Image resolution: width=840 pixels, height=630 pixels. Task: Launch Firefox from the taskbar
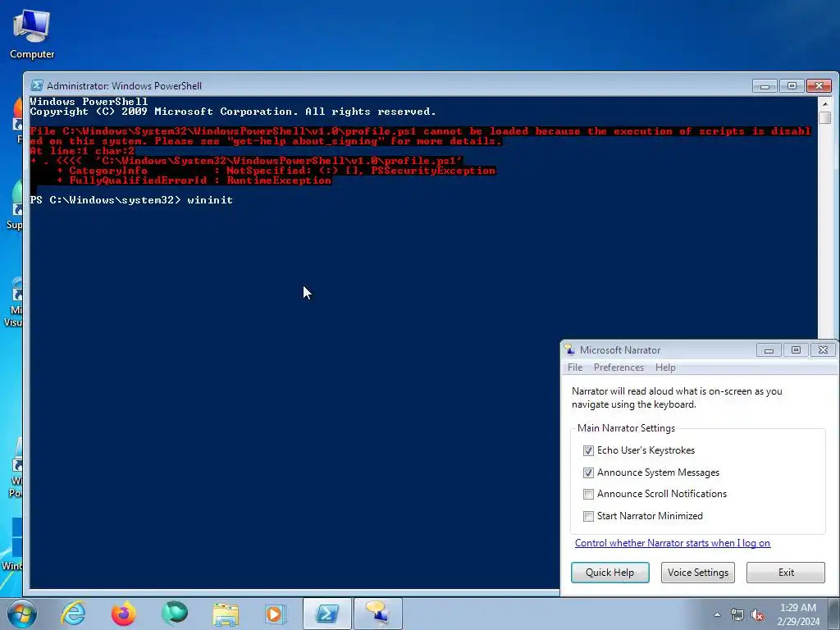pos(124,614)
